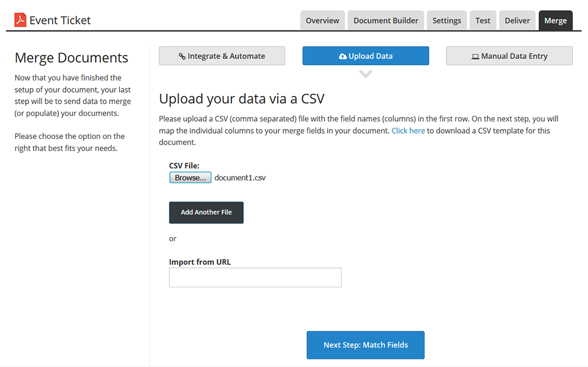Select the Upload Data option
Screen dimensions: 588x367
click(366, 56)
